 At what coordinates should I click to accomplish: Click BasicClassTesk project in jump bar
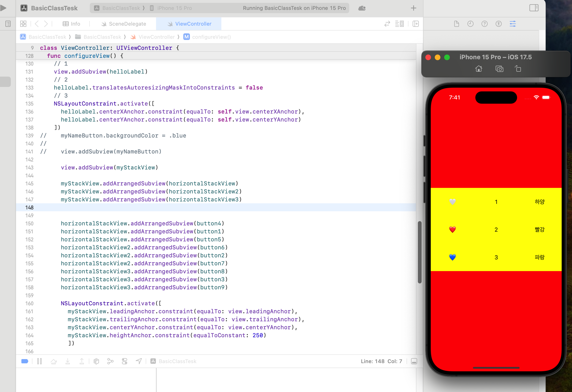pos(43,37)
